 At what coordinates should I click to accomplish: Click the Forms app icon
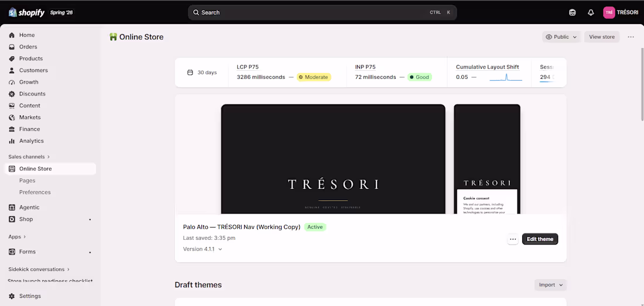tap(12, 252)
